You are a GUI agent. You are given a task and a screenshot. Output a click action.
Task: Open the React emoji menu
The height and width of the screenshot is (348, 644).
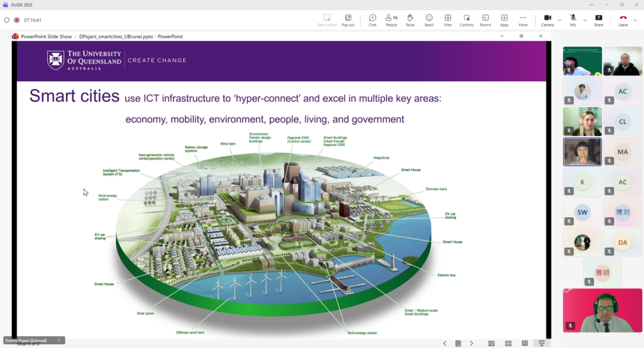point(429,20)
